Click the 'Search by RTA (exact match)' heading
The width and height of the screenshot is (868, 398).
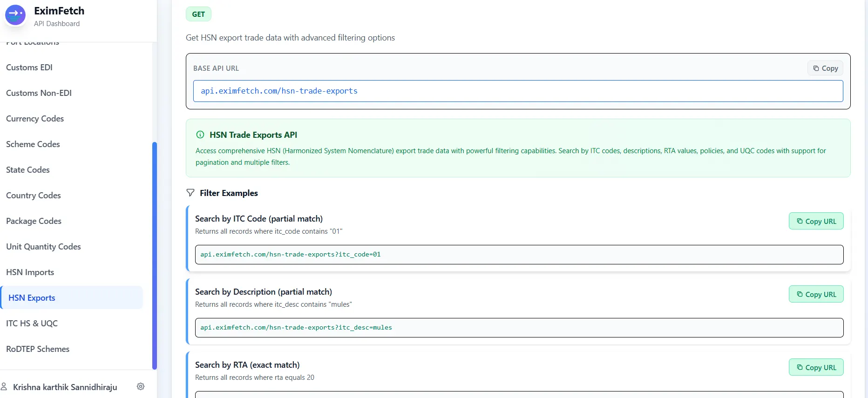point(247,364)
